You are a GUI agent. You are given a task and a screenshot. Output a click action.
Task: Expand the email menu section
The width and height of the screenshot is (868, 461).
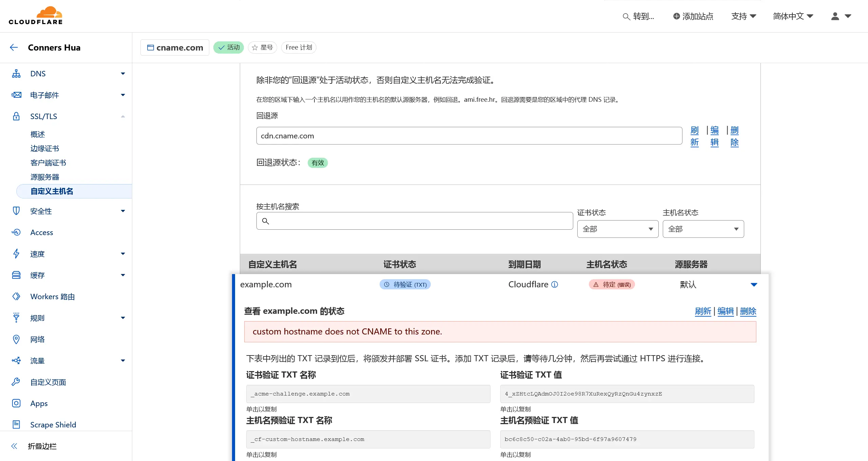point(123,95)
